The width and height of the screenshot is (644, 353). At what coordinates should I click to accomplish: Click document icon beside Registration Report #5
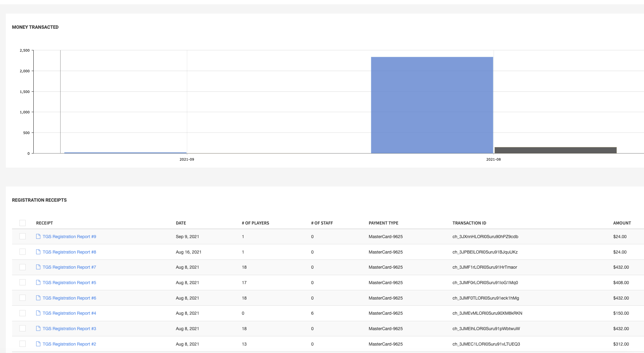tap(38, 283)
